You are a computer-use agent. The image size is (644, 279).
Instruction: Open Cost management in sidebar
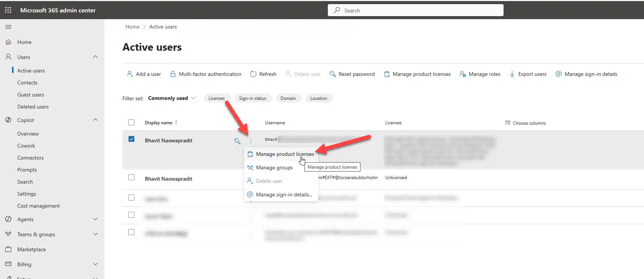(38, 206)
